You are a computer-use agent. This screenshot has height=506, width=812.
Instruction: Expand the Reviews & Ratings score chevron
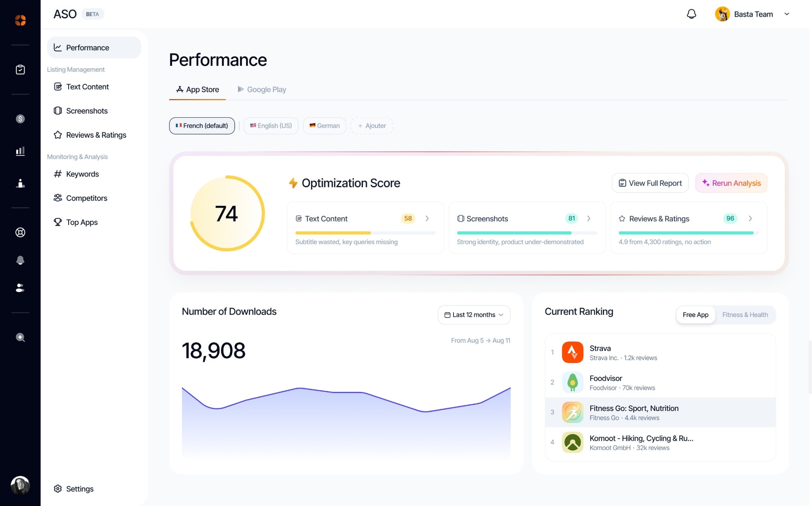(x=750, y=218)
